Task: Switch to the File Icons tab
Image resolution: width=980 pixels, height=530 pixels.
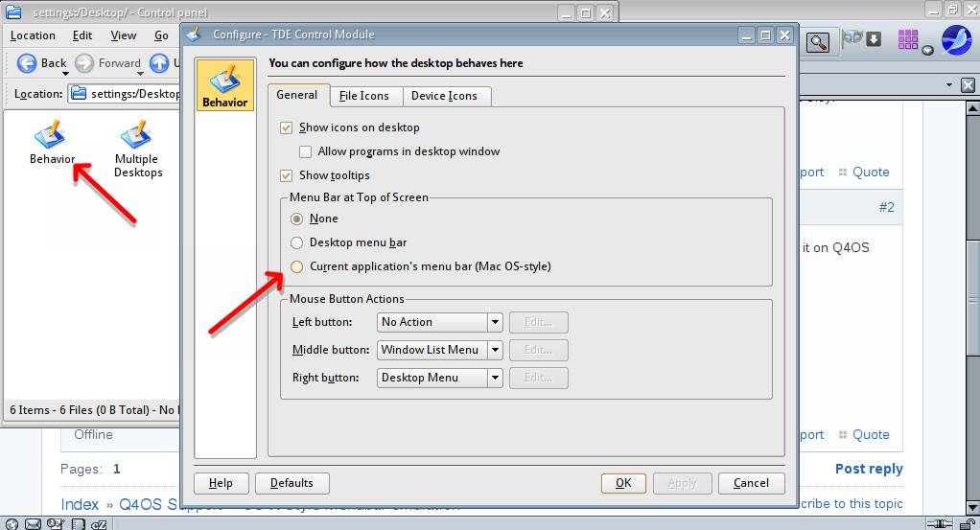Action: pyautogui.click(x=363, y=96)
